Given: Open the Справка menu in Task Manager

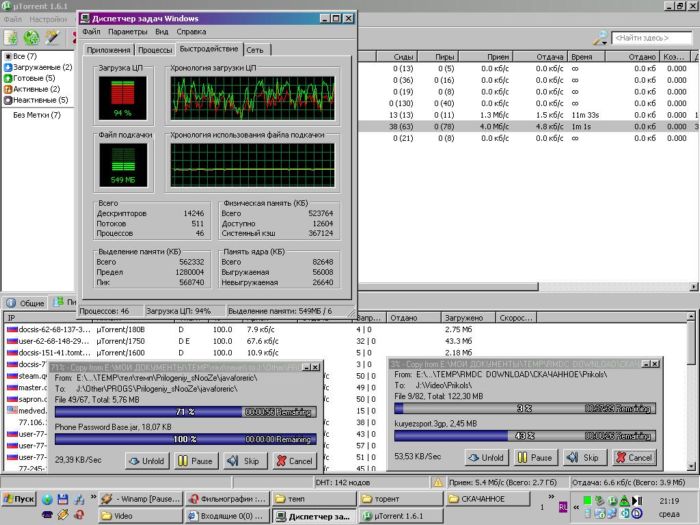Looking at the screenshot, I should pyautogui.click(x=191, y=32).
